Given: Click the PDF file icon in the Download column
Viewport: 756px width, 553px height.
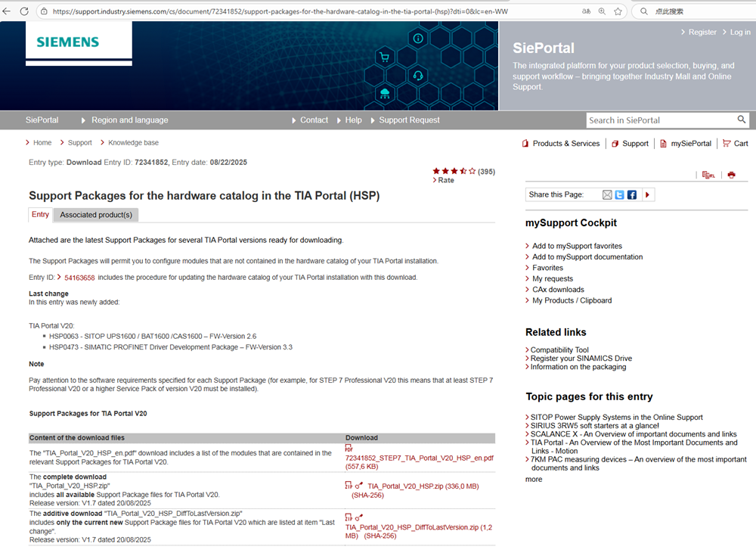Looking at the screenshot, I should [x=349, y=449].
